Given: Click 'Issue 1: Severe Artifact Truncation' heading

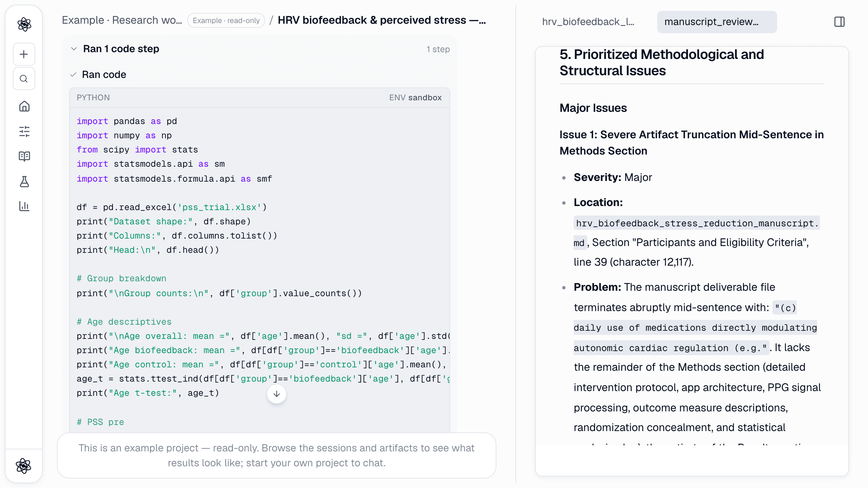Looking at the screenshot, I should pos(691,143).
